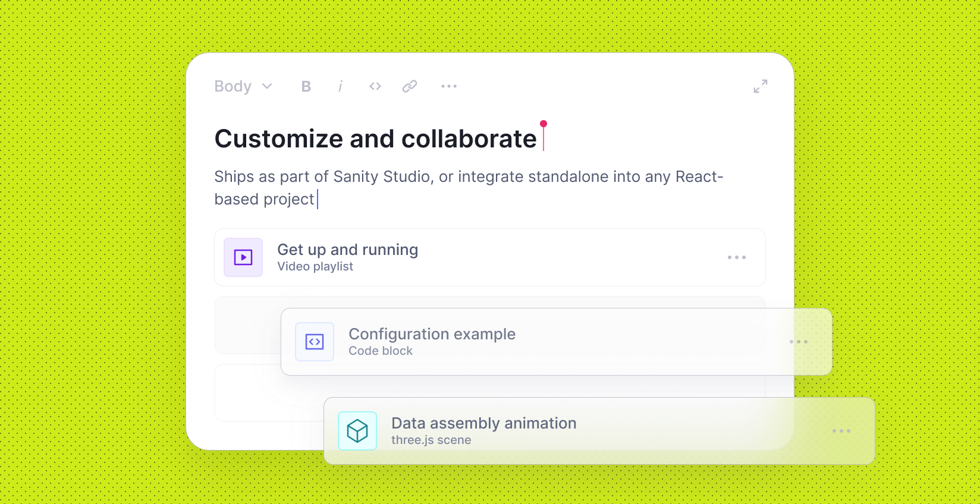980x504 pixels.
Task: Open the overflow menu on Get up and running
Action: click(x=737, y=257)
